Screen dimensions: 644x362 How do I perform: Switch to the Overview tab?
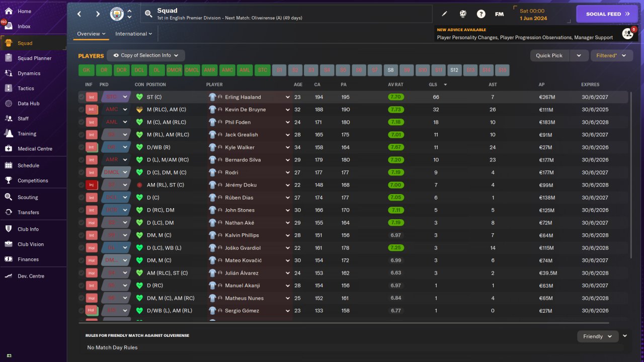tap(91, 34)
